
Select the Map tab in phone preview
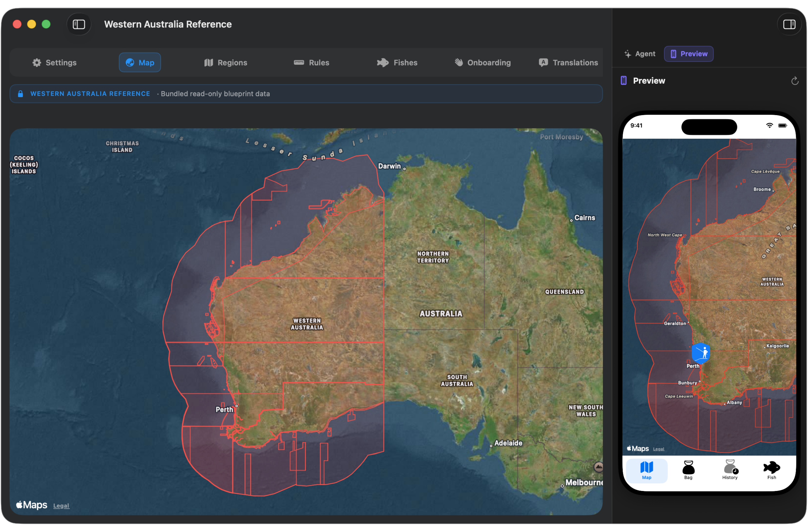[x=646, y=471]
